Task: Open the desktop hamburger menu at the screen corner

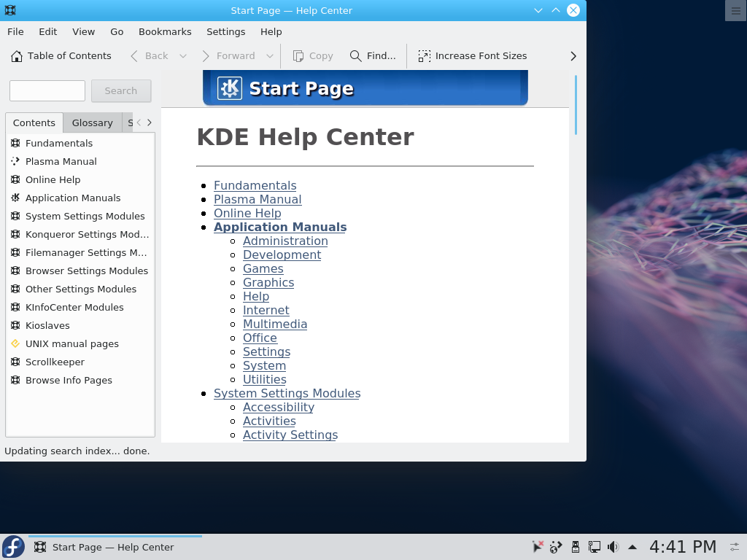Action: (x=735, y=10)
